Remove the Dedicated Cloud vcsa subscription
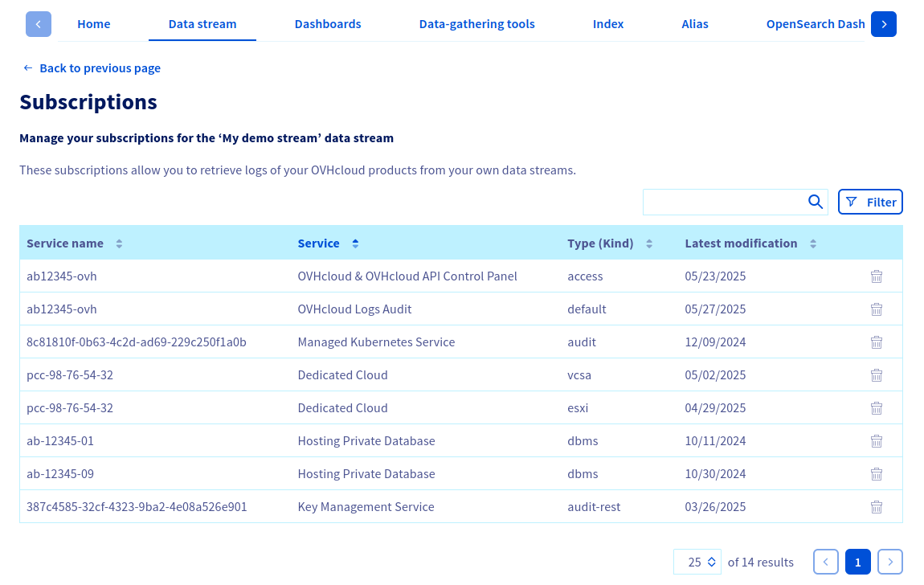The height and width of the screenshot is (585, 924). click(x=877, y=375)
